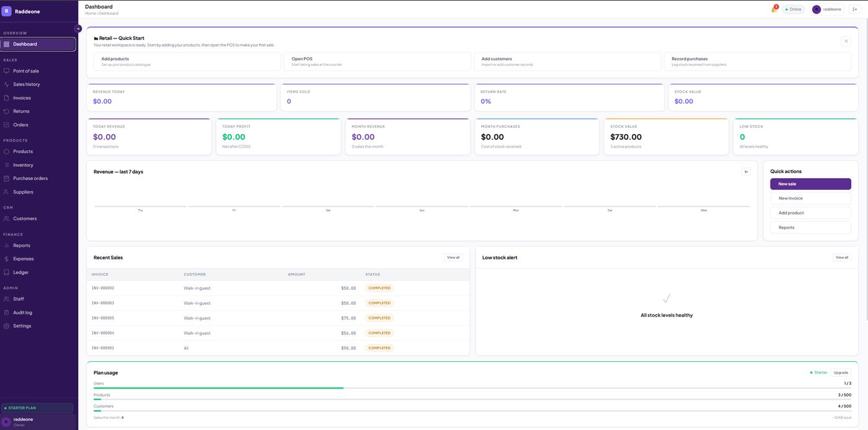Screen dimensions: 868x430
Task: Click the New sale quick action
Action: point(810,184)
